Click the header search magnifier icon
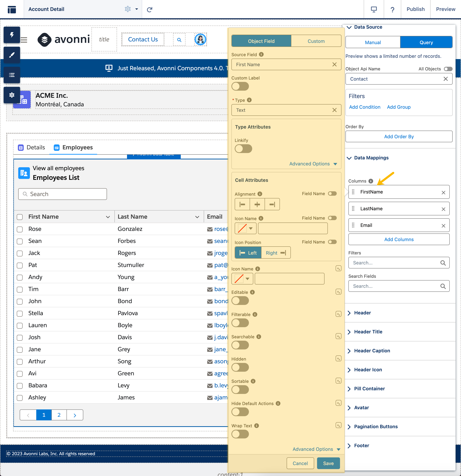Screen dimensions: 461x476 pos(179,40)
